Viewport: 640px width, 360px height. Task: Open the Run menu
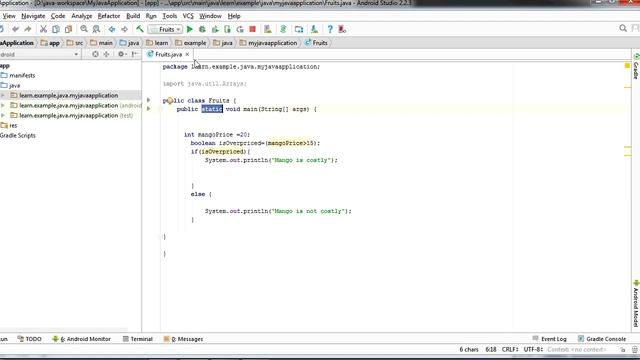(151, 16)
